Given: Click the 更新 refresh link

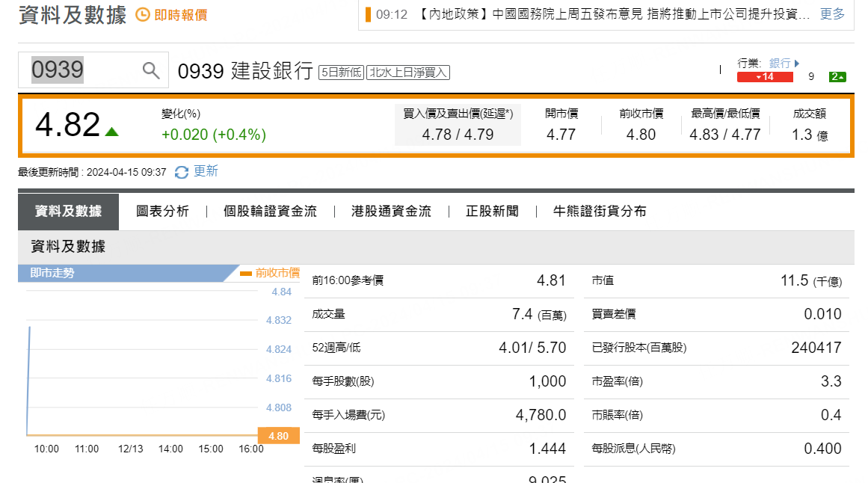Looking at the screenshot, I should coord(206,171).
